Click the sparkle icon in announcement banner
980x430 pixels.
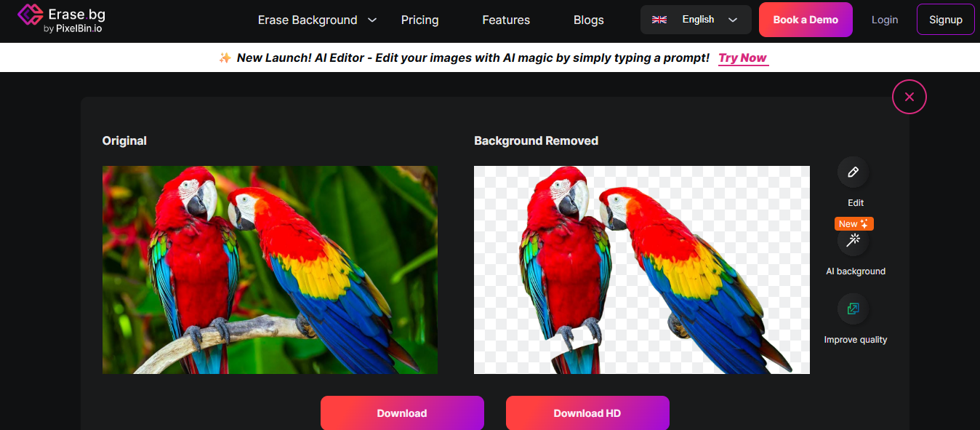pos(225,57)
